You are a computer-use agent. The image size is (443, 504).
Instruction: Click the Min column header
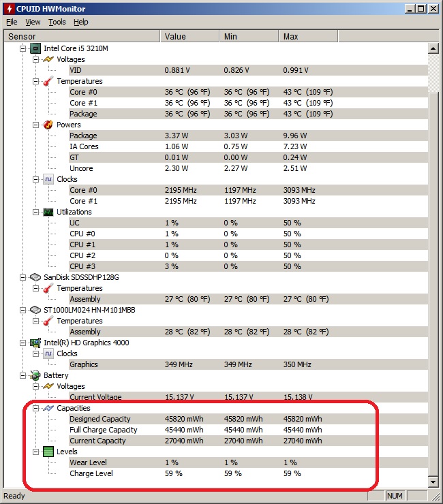249,36
